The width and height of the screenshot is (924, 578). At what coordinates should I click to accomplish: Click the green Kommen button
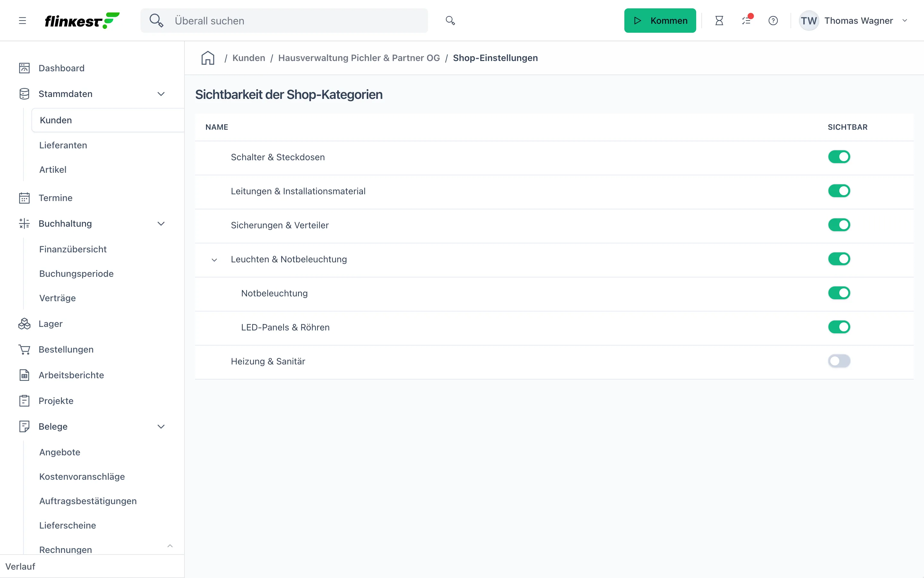click(x=660, y=21)
